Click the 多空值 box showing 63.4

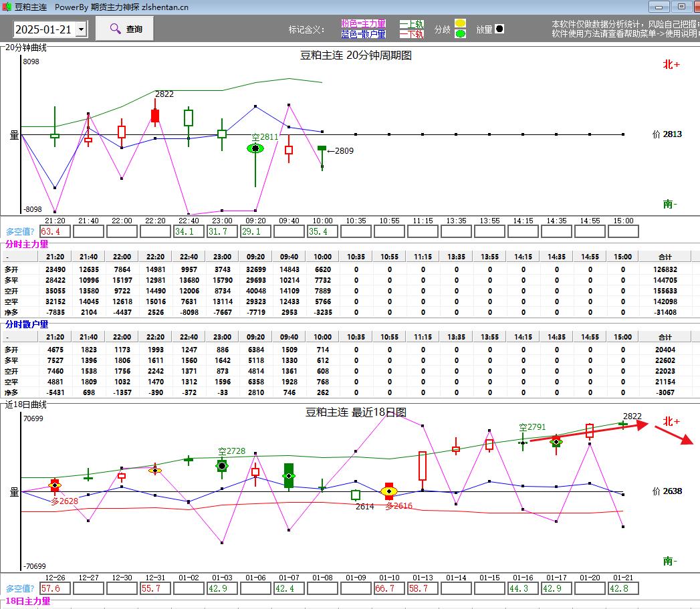tap(55, 231)
